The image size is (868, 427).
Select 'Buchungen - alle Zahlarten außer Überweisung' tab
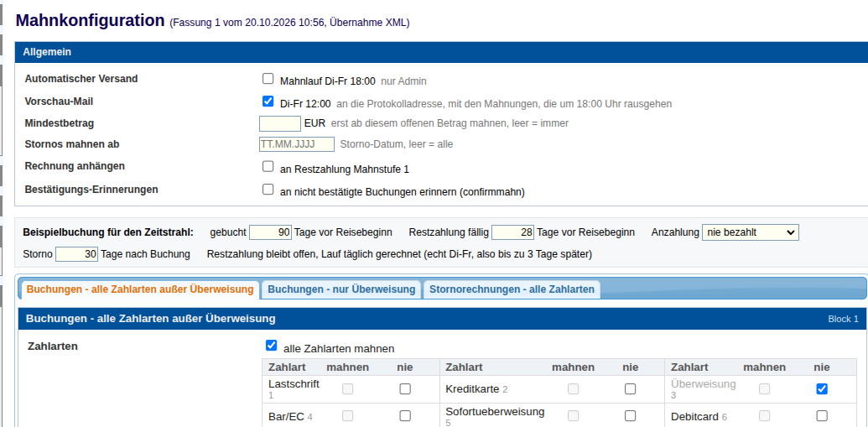point(140,289)
